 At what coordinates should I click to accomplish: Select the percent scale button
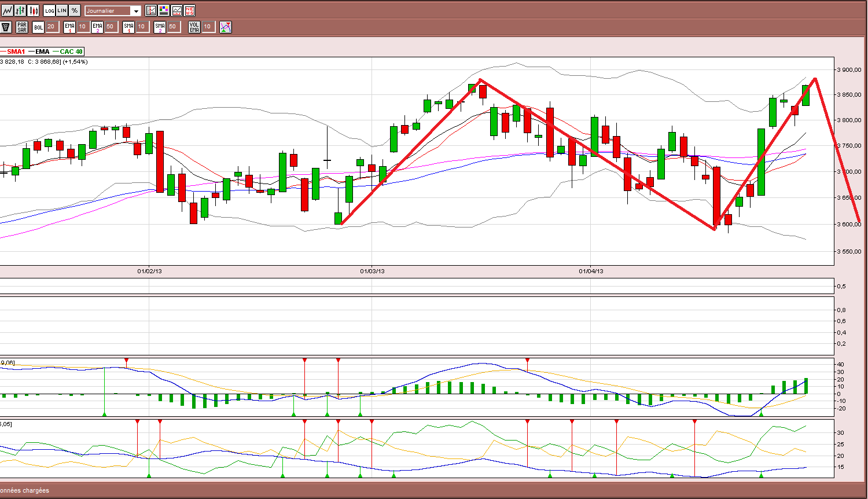click(x=75, y=10)
